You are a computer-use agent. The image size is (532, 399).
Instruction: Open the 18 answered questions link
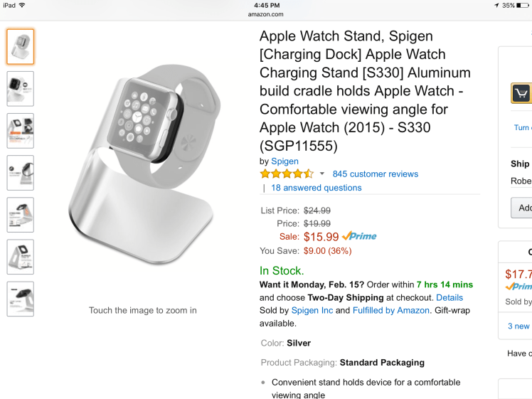click(316, 188)
